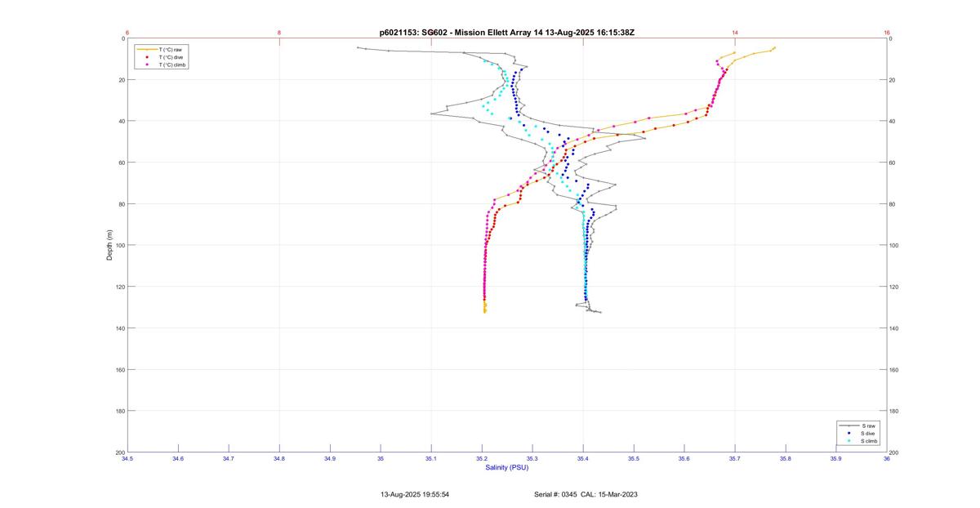The height and width of the screenshot is (508, 980).
Task: Click the 80 tick on left depth axis
Action: tap(122, 204)
